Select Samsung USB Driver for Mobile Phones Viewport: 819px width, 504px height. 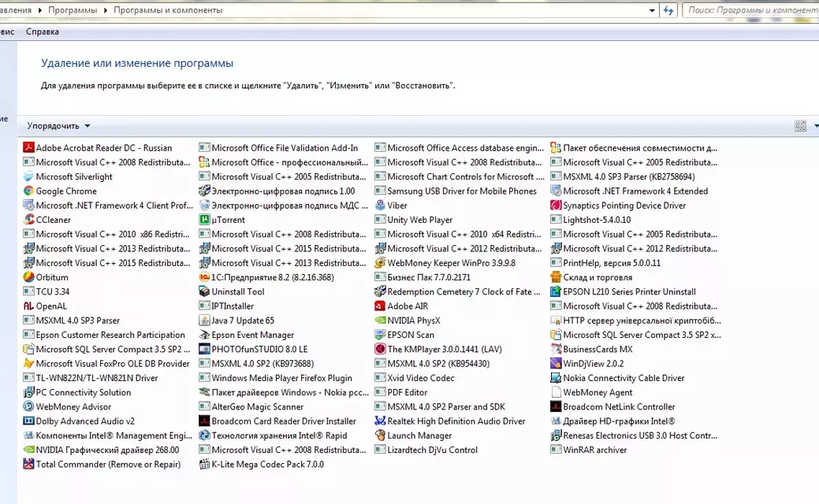(456, 191)
